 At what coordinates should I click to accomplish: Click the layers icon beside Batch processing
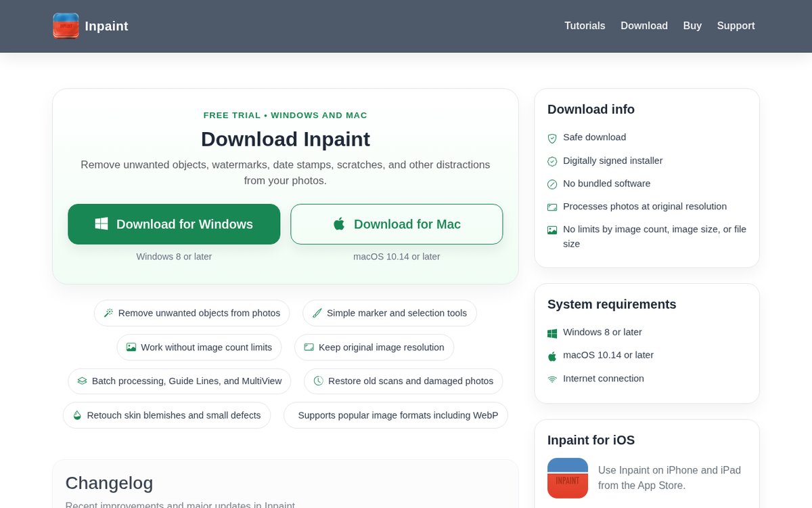click(x=82, y=381)
